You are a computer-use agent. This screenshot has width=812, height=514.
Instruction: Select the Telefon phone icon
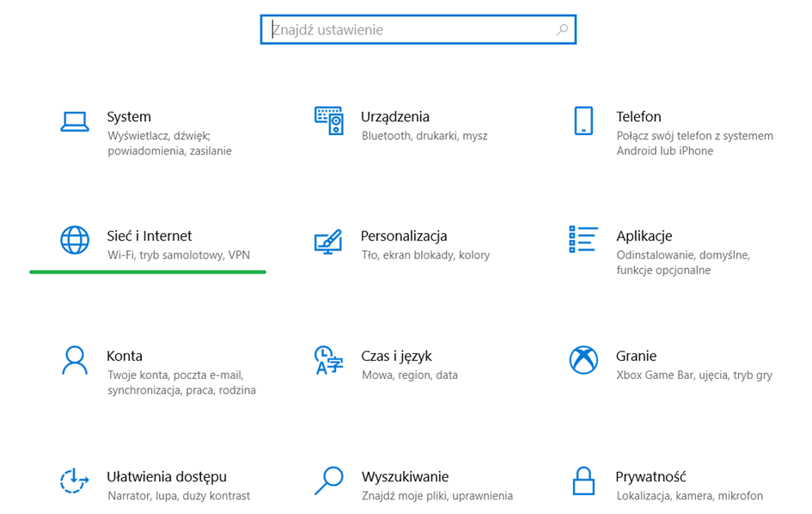pyautogui.click(x=583, y=120)
